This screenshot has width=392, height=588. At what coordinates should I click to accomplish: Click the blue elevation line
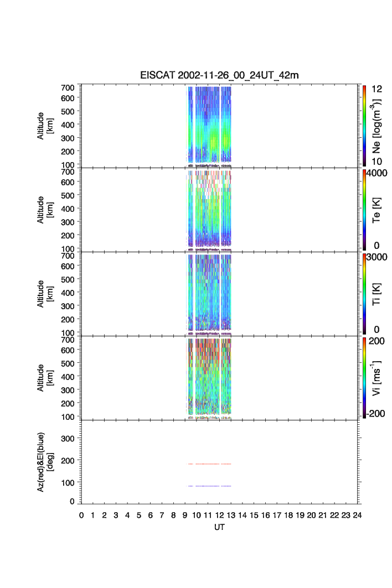[x=208, y=486]
